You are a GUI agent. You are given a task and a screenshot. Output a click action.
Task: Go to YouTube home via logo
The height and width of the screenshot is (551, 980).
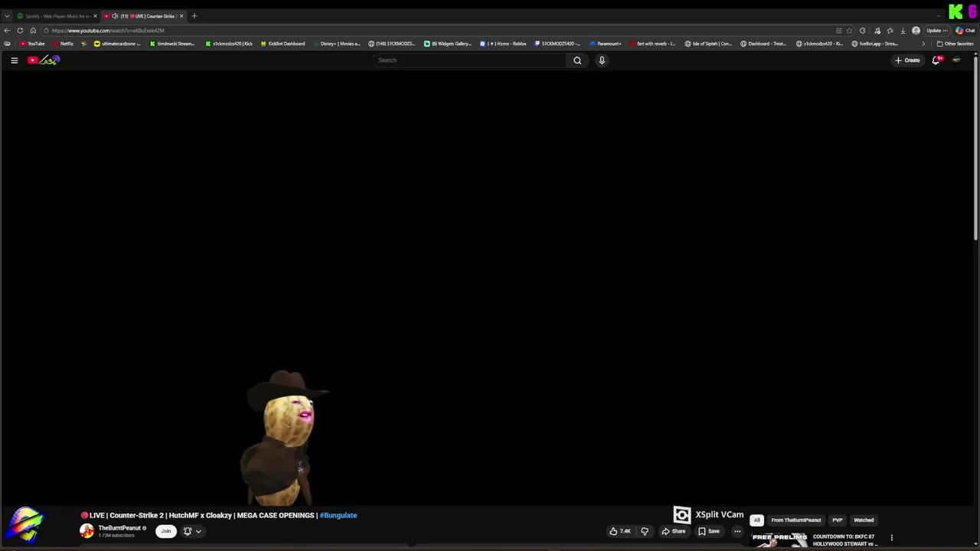tap(44, 60)
